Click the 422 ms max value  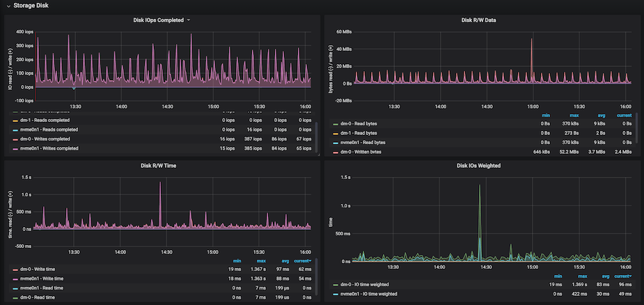(579, 294)
